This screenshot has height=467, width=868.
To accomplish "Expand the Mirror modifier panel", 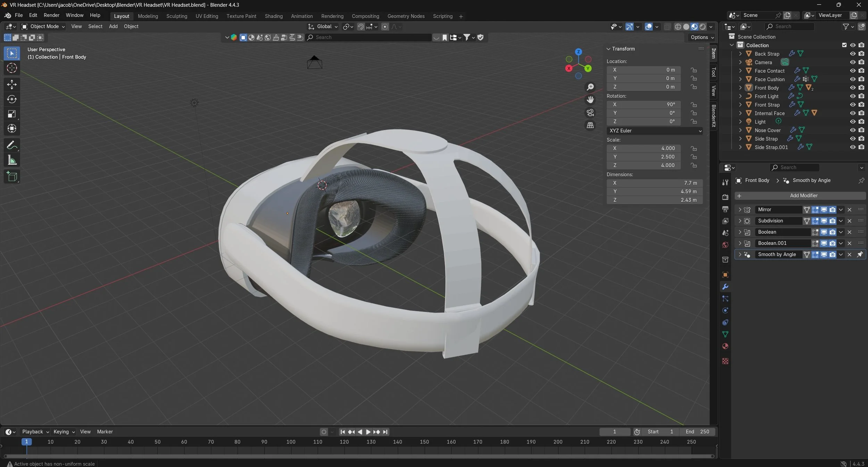I will pyautogui.click(x=740, y=210).
